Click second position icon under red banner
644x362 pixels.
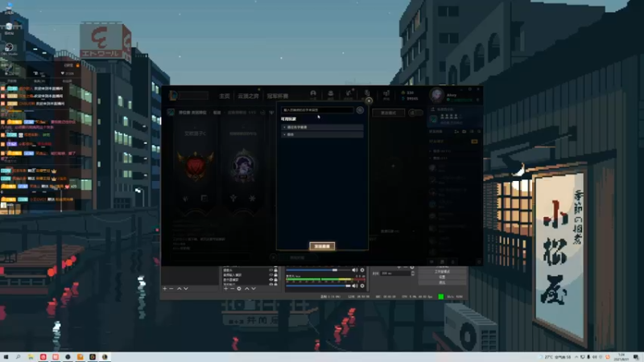[204, 199]
